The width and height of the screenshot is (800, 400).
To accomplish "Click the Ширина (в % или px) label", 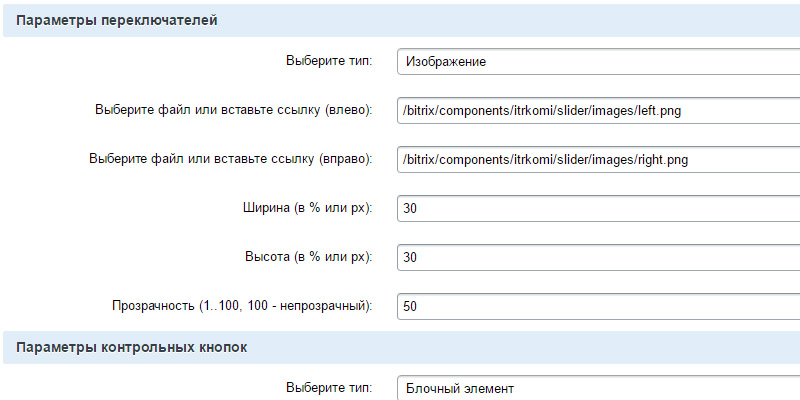I will [301, 208].
